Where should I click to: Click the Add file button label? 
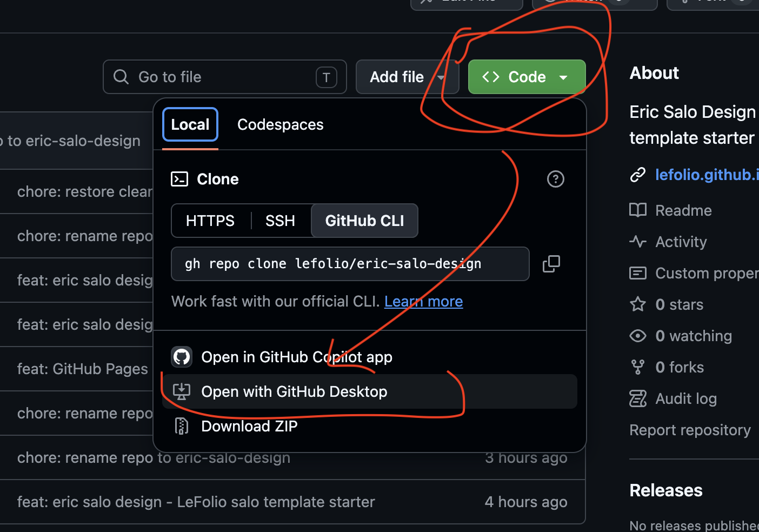click(397, 77)
